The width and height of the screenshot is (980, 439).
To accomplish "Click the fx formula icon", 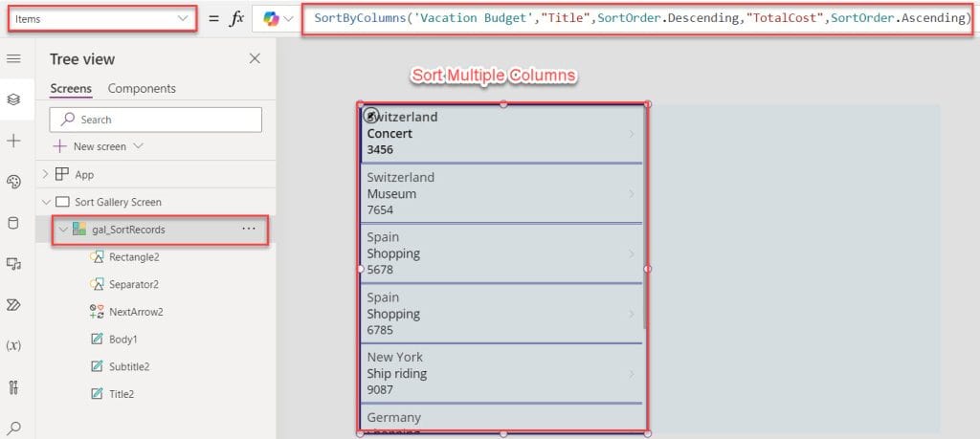I will click(237, 19).
